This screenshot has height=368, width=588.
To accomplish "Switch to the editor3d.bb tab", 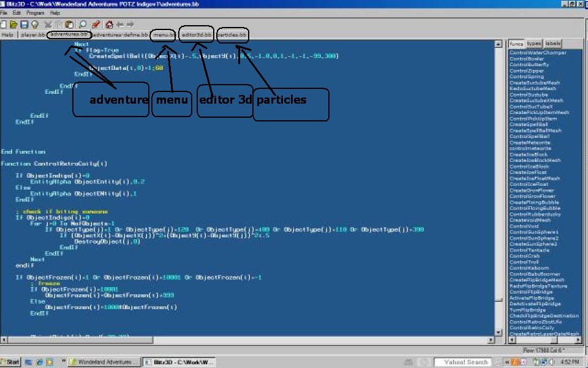I will click(197, 35).
